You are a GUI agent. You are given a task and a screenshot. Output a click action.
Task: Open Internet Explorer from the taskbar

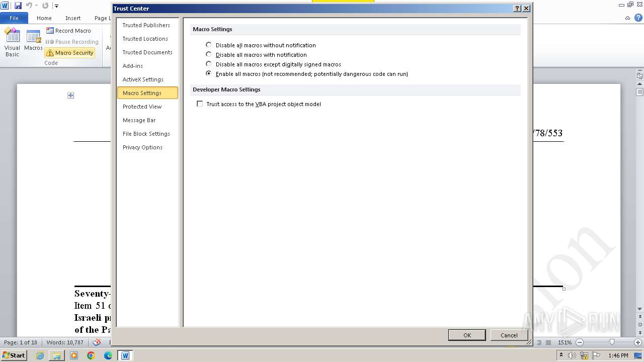(x=40, y=355)
